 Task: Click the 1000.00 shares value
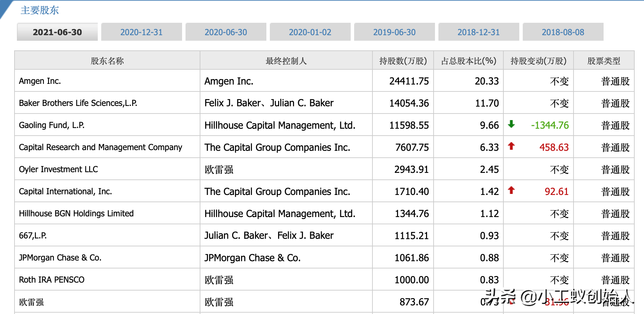click(x=412, y=280)
